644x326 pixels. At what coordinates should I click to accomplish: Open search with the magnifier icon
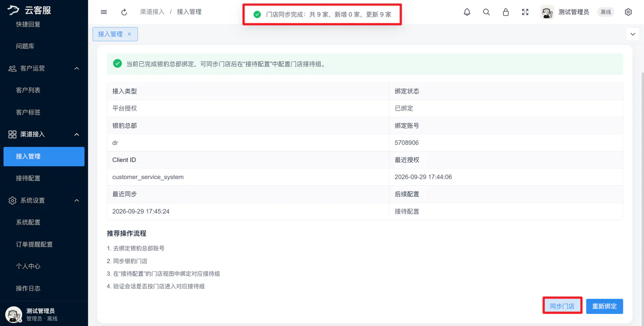point(486,12)
